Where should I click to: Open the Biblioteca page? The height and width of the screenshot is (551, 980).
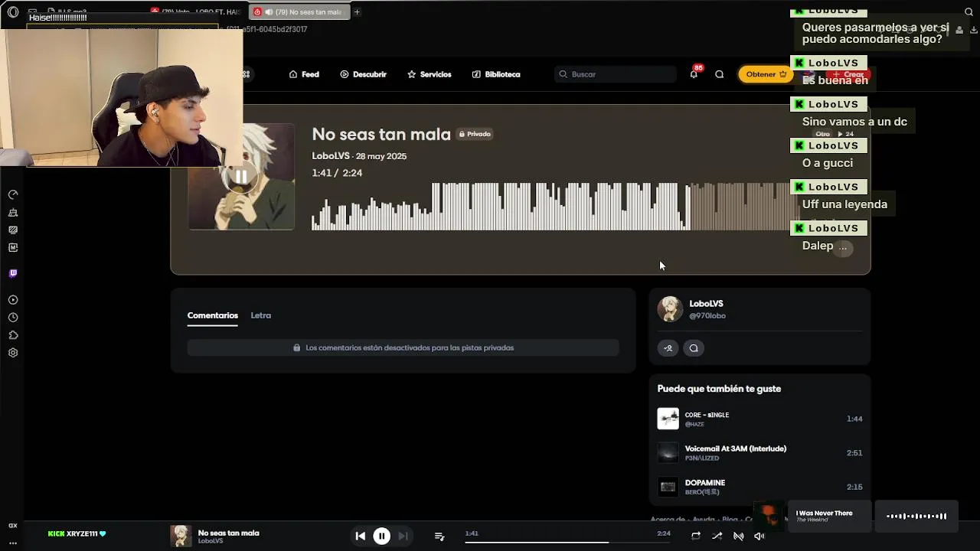pyautogui.click(x=496, y=74)
